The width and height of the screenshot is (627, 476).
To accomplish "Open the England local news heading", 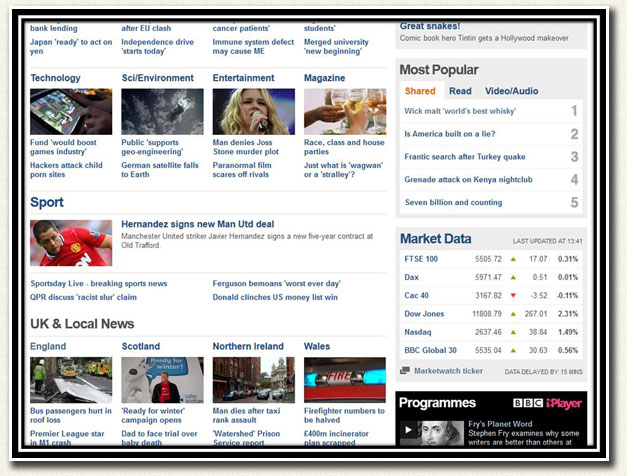I will coord(48,346).
